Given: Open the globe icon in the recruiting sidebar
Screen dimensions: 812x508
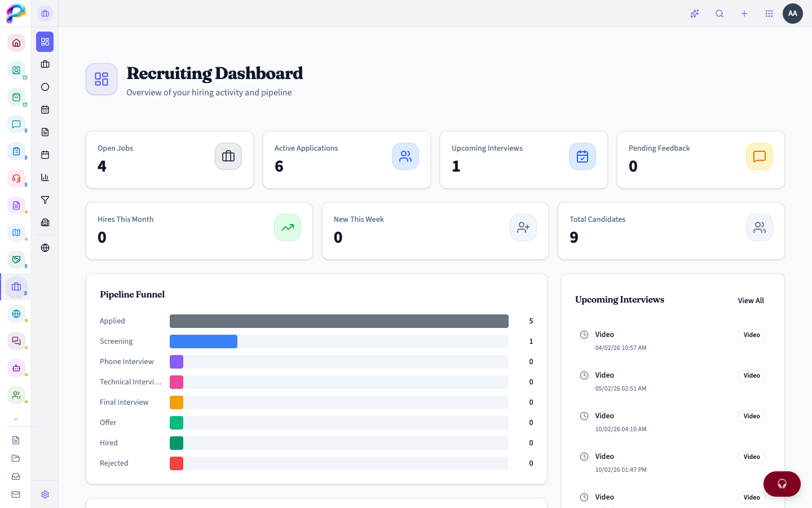Looking at the screenshot, I should 45,248.
